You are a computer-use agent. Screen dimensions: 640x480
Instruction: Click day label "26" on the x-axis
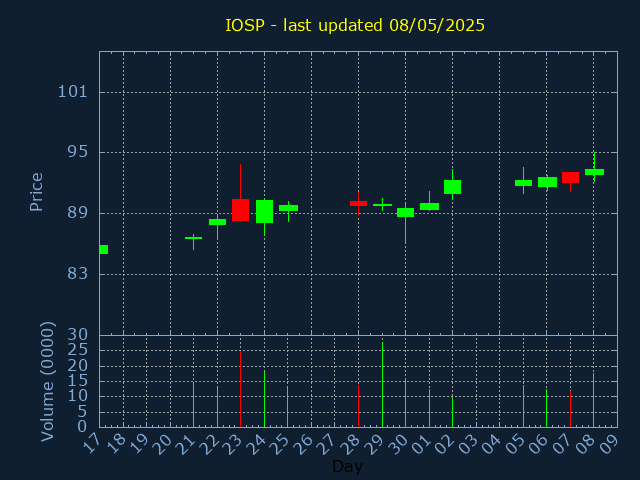pyautogui.click(x=304, y=443)
